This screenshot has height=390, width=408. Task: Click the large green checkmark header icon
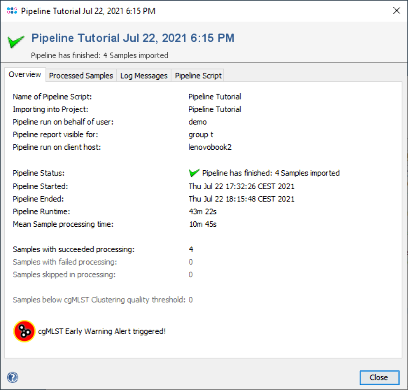[x=16, y=41]
